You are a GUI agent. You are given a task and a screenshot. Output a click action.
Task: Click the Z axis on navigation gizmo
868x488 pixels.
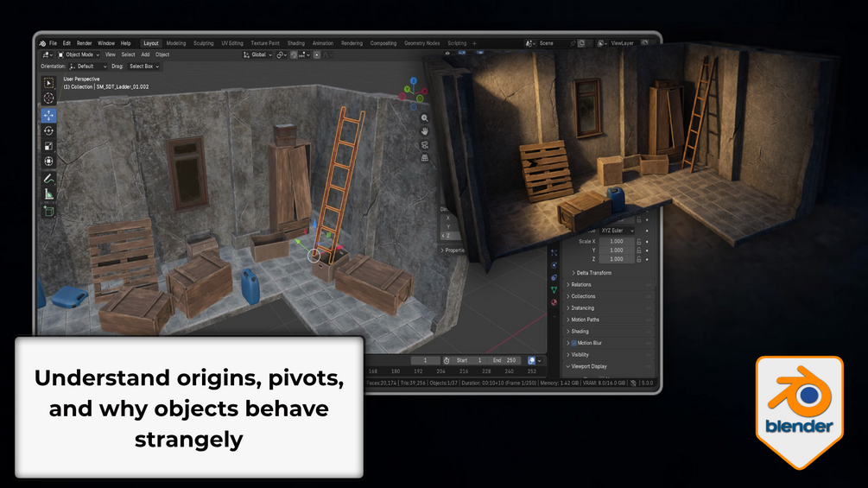click(413, 81)
